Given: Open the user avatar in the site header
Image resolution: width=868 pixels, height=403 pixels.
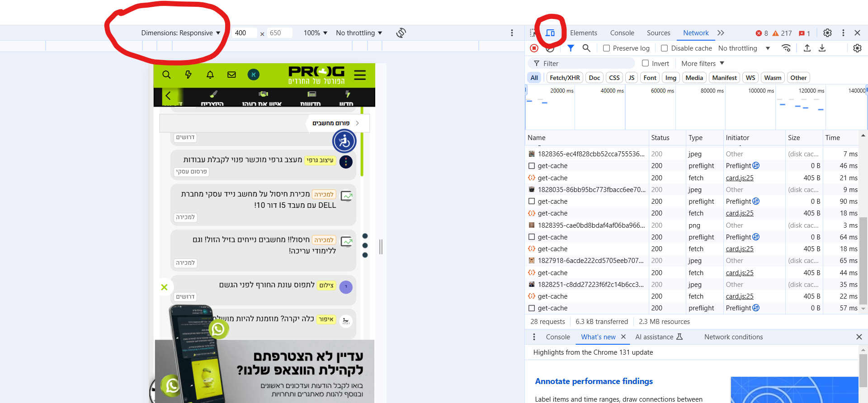Looking at the screenshot, I should (254, 75).
